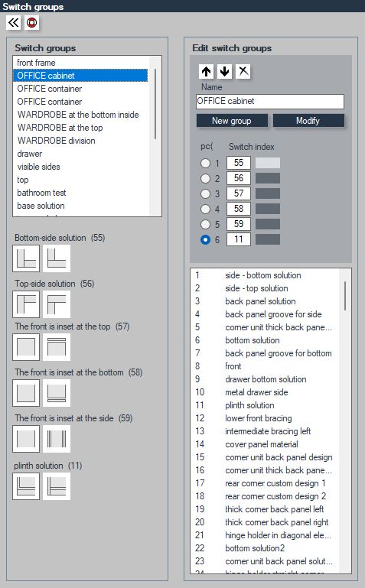Click the Name field containing OFFICE cabinet
Screen dimensions: 365x588
[270, 101]
